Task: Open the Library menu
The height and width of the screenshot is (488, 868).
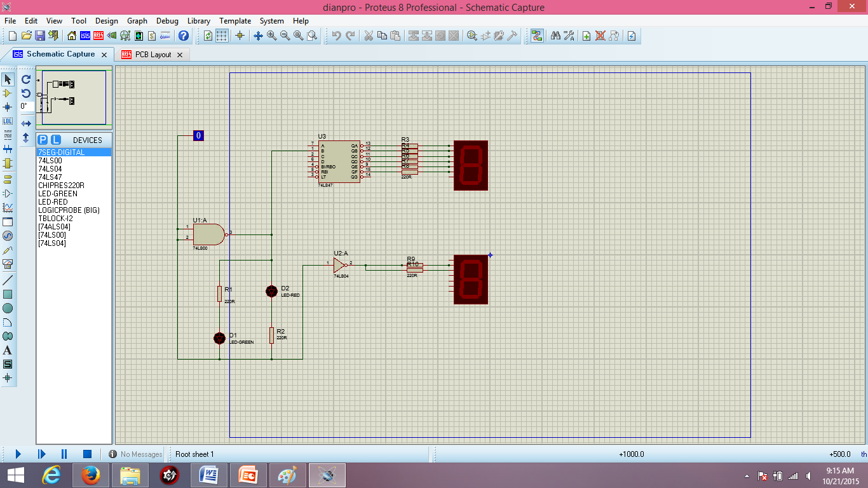Action: [198, 21]
